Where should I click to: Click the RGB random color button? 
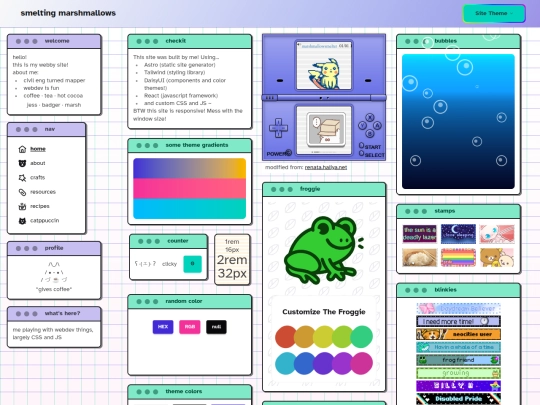point(189,327)
